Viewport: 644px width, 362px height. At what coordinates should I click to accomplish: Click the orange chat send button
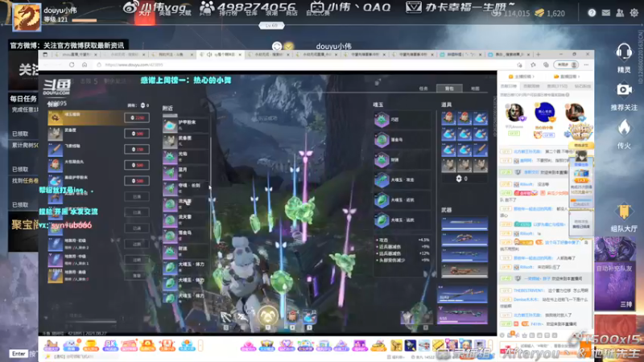[585, 349]
